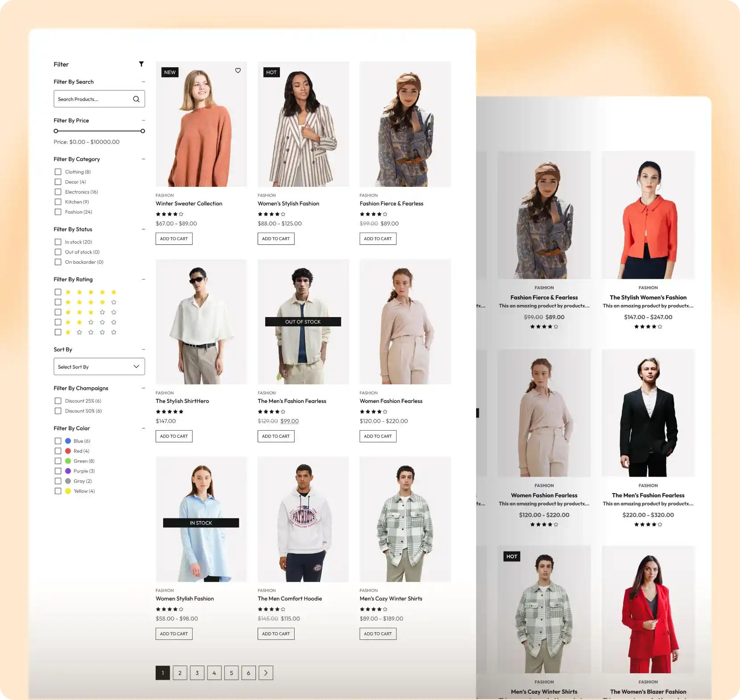Collapse the Filter By Color section
Image resolution: width=740 pixels, height=700 pixels.
(x=143, y=428)
